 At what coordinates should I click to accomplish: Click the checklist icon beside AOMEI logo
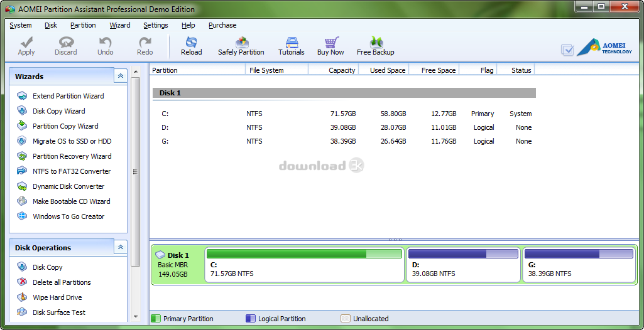pyautogui.click(x=567, y=50)
